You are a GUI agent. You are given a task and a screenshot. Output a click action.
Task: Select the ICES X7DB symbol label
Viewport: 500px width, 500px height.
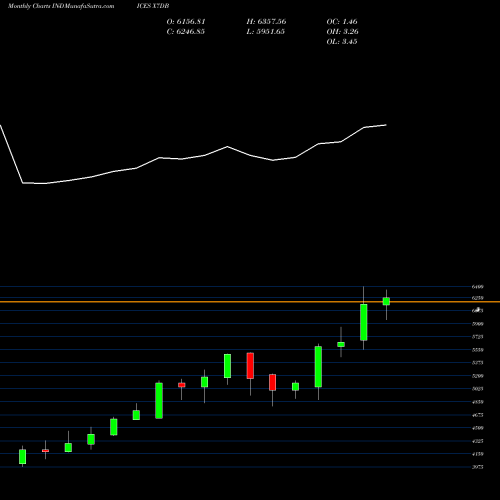(153, 6)
